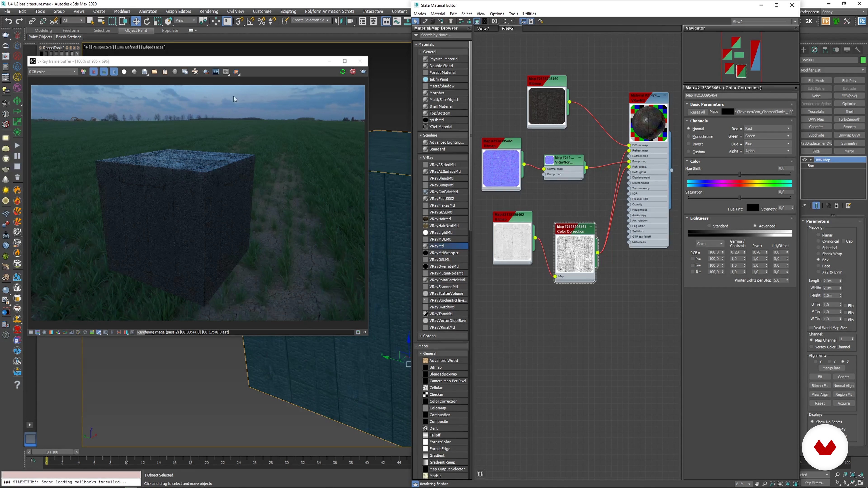Toggle Material/Map Browser panel icon in Slate
The height and width of the screenshot is (488, 868).
click(x=523, y=21)
